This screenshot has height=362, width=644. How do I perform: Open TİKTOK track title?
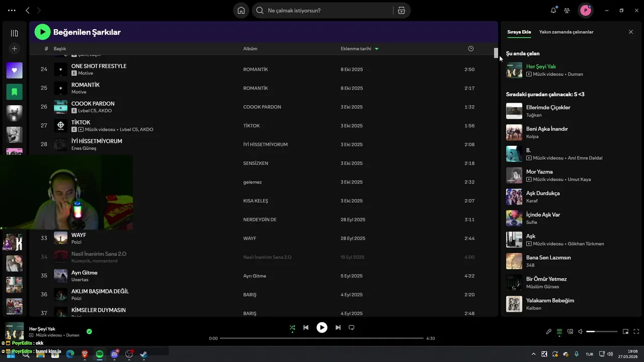tap(81, 122)
